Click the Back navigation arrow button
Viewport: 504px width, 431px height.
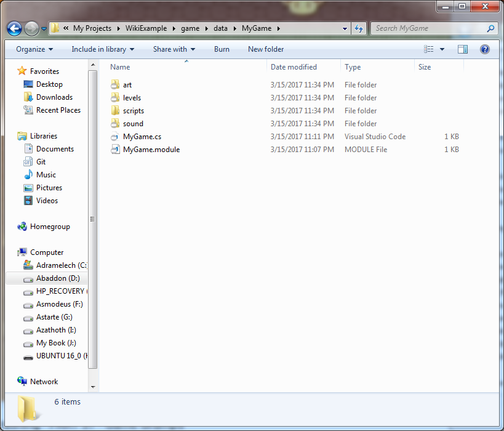(15, 28)
